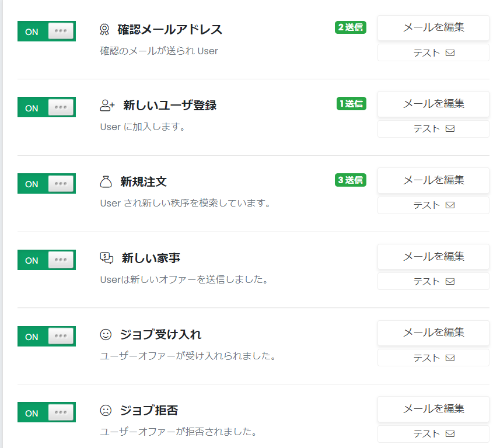Image resolution: width=500 pixels, height=448 pixels.
Task: Disable the 新規注文 ON switch
Action: click(47, 184)
